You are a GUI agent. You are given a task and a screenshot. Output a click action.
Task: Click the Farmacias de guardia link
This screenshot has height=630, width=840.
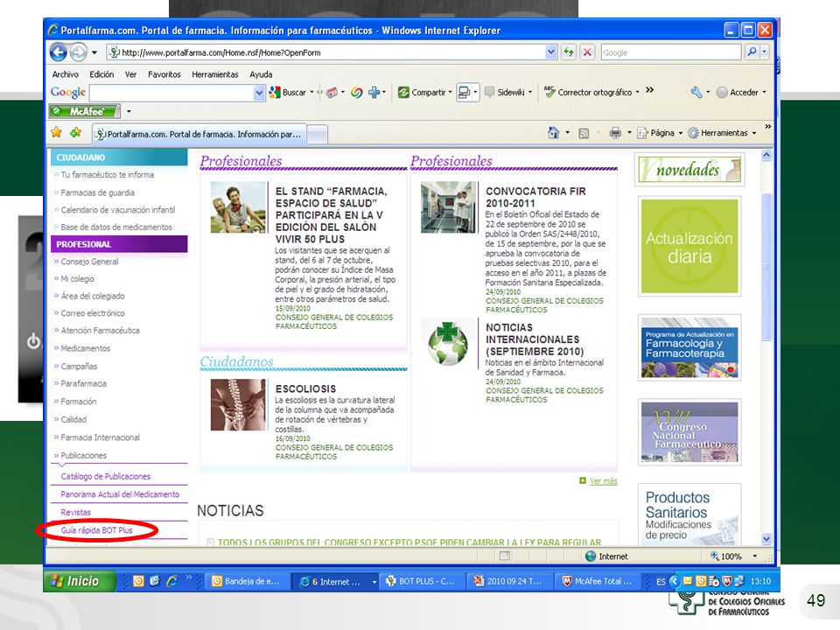pyautogui.click(x=97, y=192)
